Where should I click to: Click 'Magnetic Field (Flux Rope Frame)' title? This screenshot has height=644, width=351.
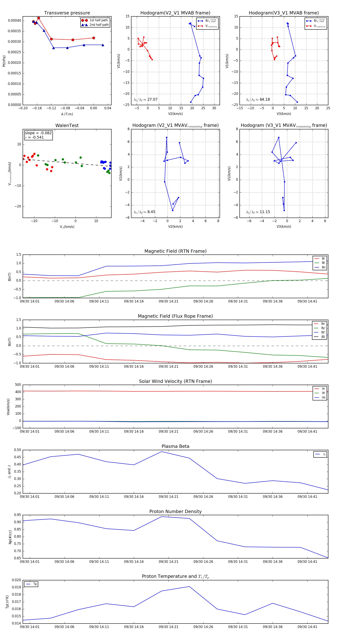point(175,316)
